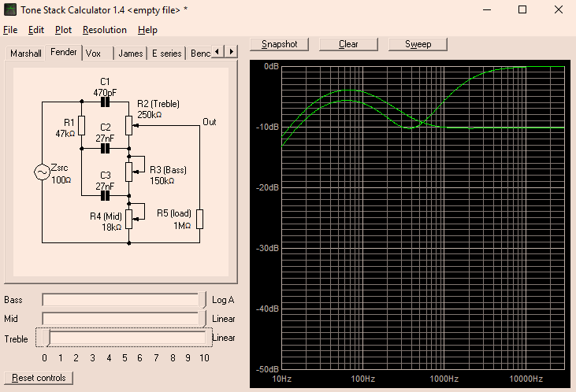Screen dimensions: 576x392
Task: Click the C3 27nF capacitor value
Action: tap(105, 187)
